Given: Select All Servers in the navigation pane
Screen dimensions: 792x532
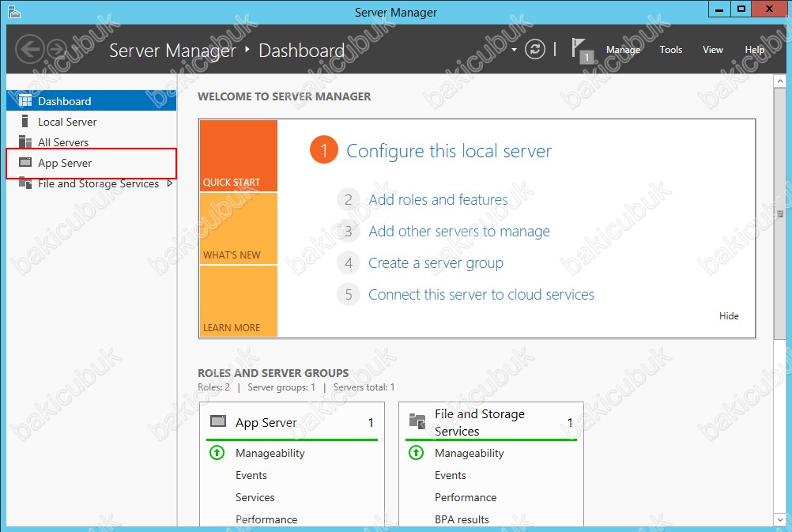Looking at the screenshot, I should [92, 142].
